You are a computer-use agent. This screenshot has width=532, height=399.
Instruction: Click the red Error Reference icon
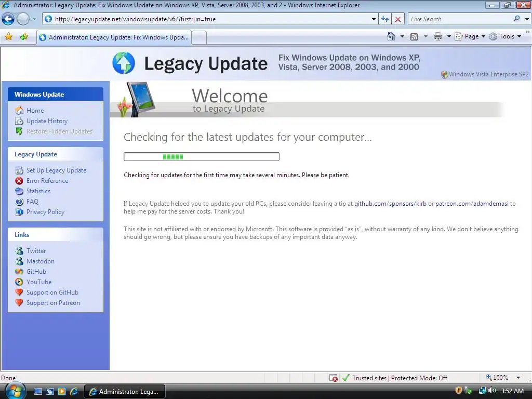point(19,181)
